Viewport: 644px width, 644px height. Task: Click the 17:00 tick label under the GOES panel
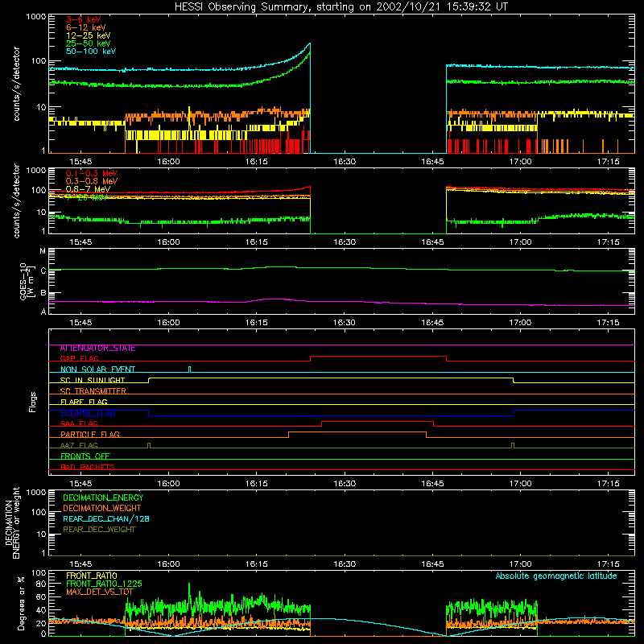[520, 323]
